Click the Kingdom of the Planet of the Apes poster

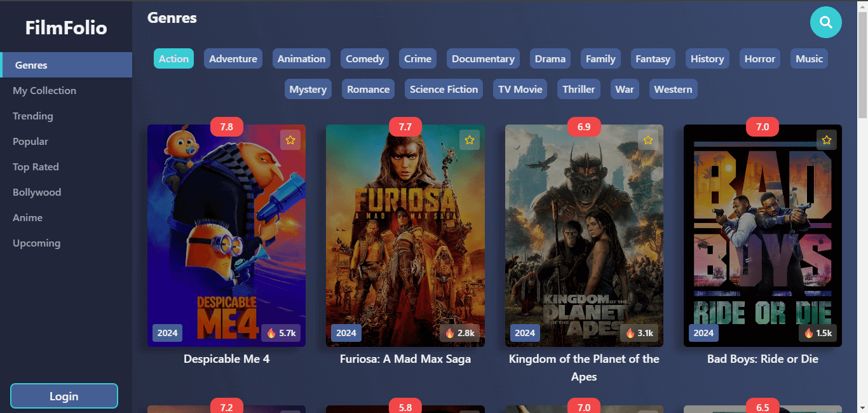point(584,236)
